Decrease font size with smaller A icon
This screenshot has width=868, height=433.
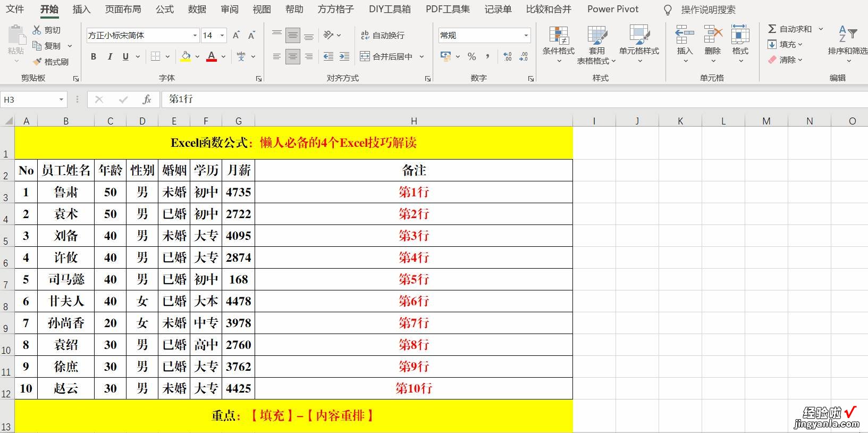252,35
